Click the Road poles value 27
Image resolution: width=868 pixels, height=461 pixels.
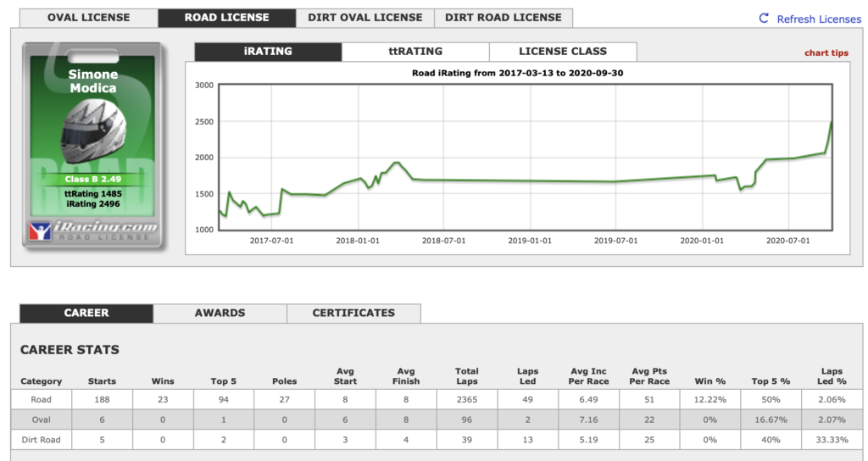click(x=285, y=400)
